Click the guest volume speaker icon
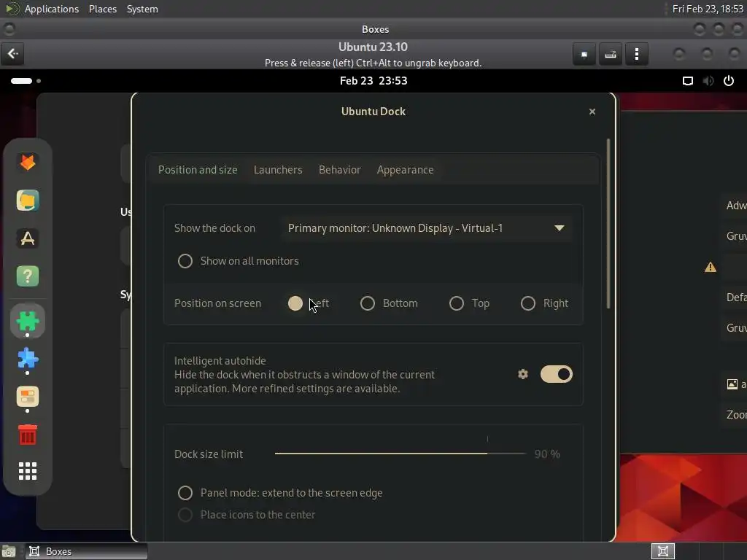Screen dimensions: 747x560 pyautogui.click(x=708, y=80)
